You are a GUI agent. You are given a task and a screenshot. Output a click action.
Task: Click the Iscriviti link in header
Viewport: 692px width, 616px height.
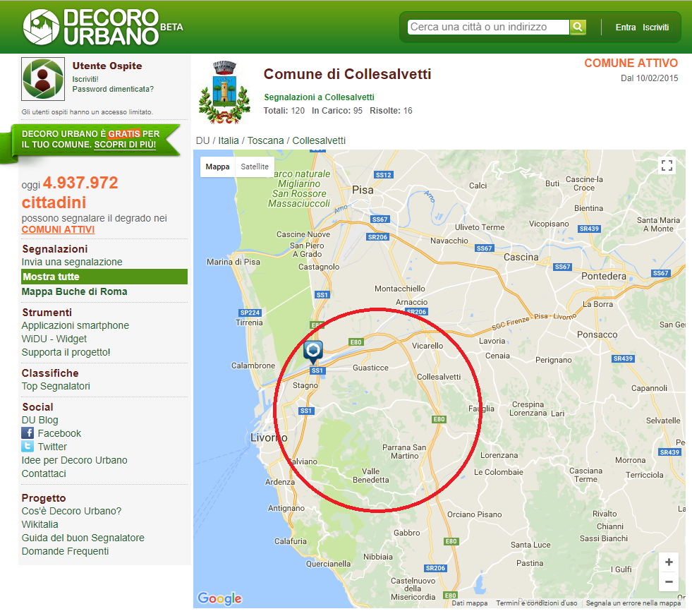click(x=655, y=28)
